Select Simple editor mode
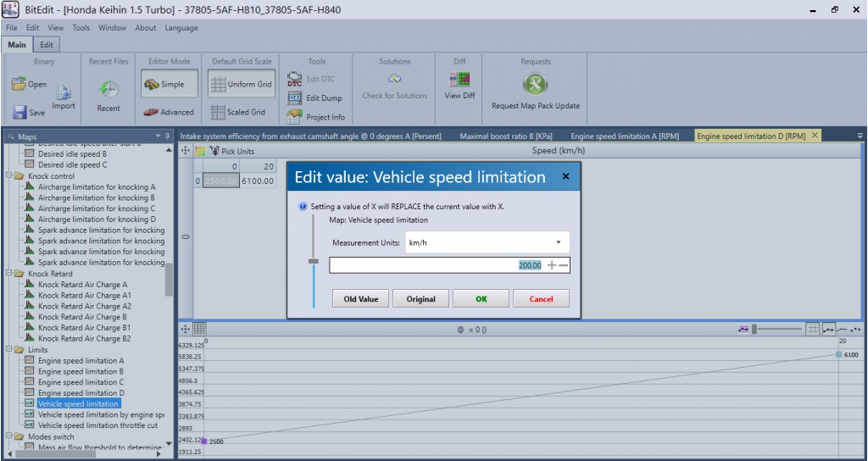The height and width of the screenshot is (461, 868). click(x=169, y=84)
